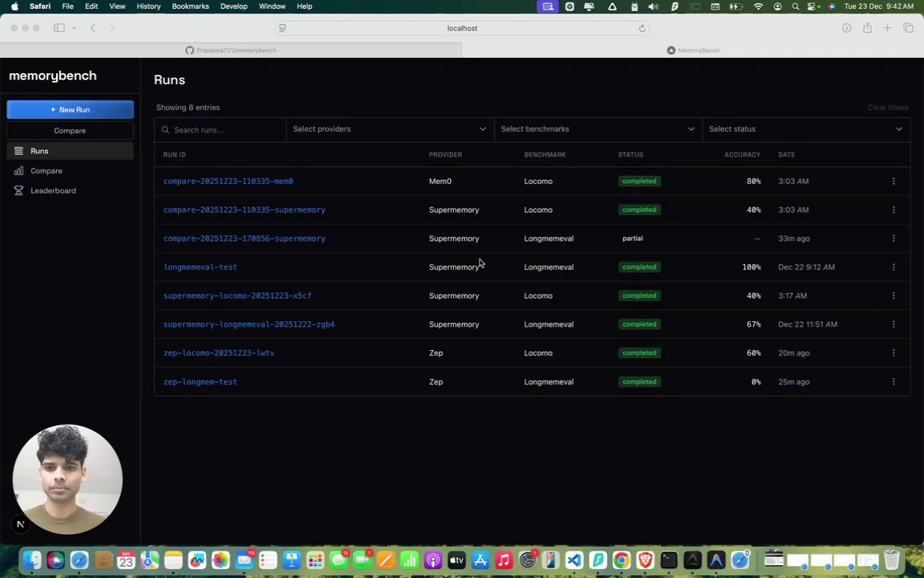Open Leaderboard in the sidebar
Screen dimensions: 924x578
[x=70, y=190]
